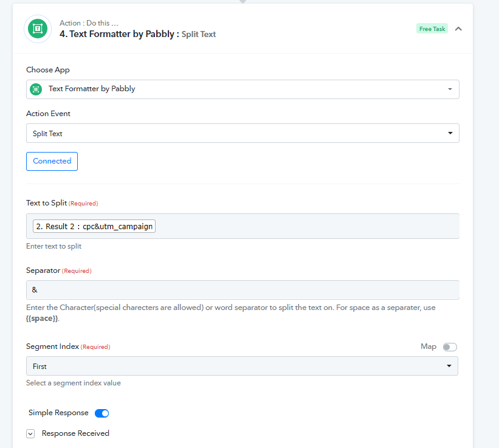
Task: Click the 'Response Received' label
Action: tap(75, 433)
